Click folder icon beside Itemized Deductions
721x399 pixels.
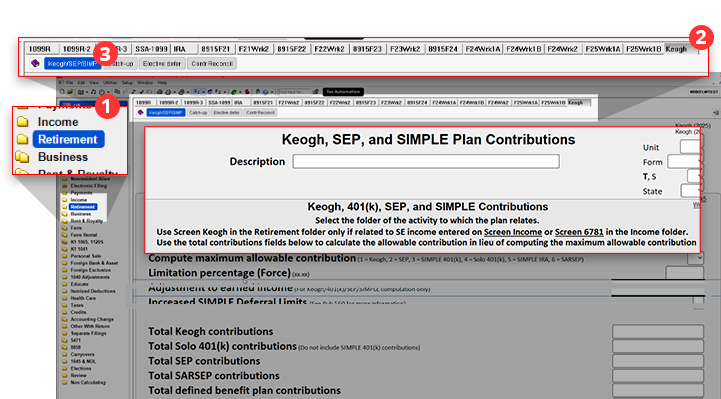point(65,291)
